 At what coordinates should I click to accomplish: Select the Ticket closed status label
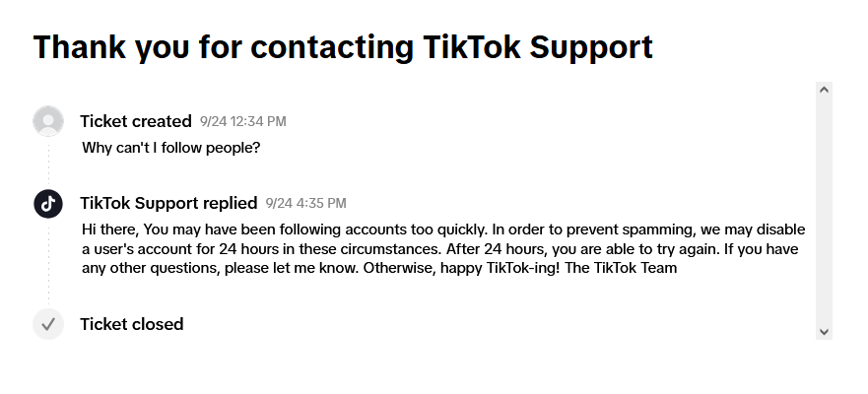coord(131,324)
